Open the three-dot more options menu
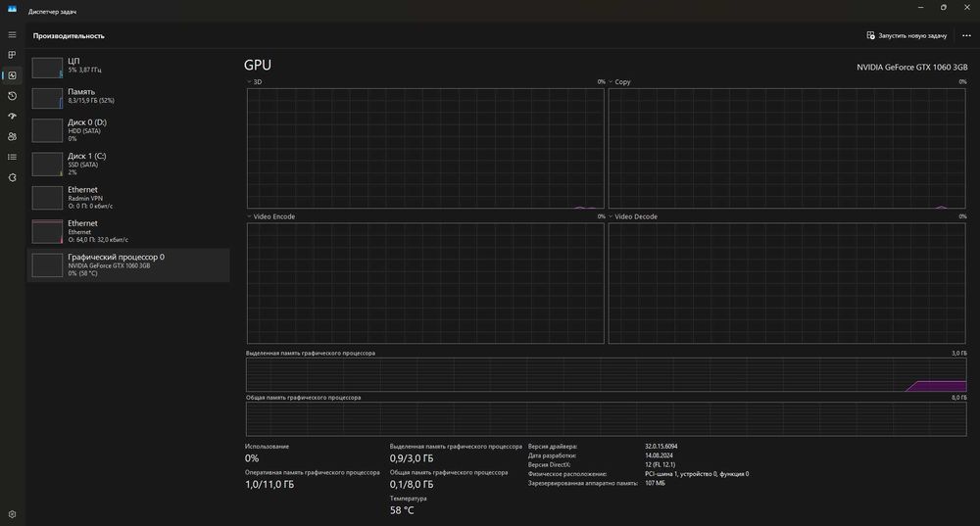980x526 pixels. tap(966, 35)
